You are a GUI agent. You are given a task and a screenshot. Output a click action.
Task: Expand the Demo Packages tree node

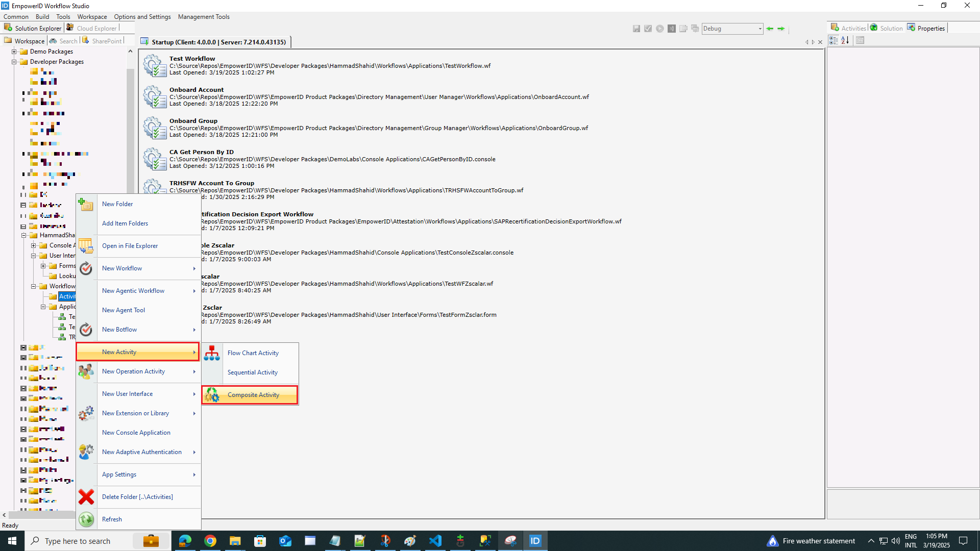(x=14, y=52)
